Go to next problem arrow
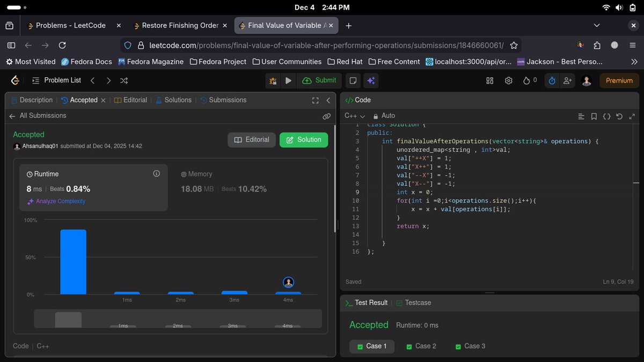The width and height of the screenshot is (644, 362). [109, 80]
